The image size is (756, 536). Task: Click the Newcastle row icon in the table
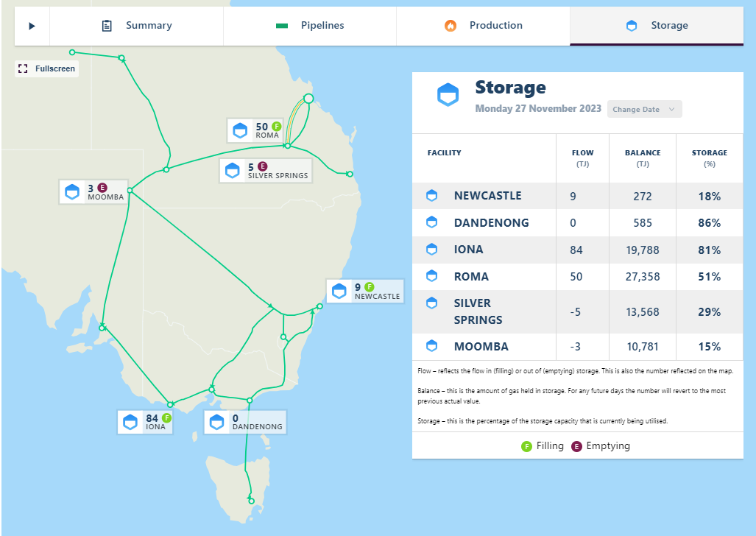pos(432,196)
